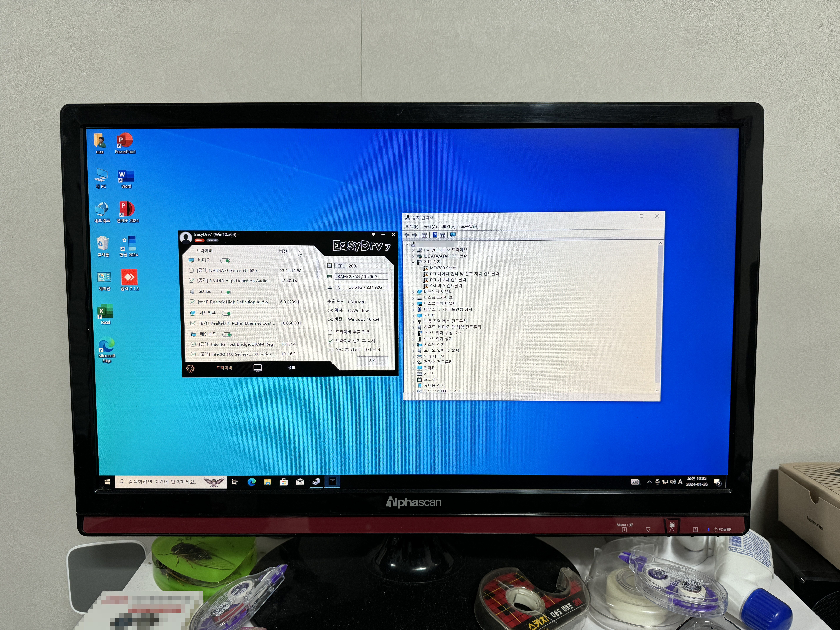840x630 pixels.
Task: Uncheck Realtek High Definition Audio driver
Action: tap(192, 302)
